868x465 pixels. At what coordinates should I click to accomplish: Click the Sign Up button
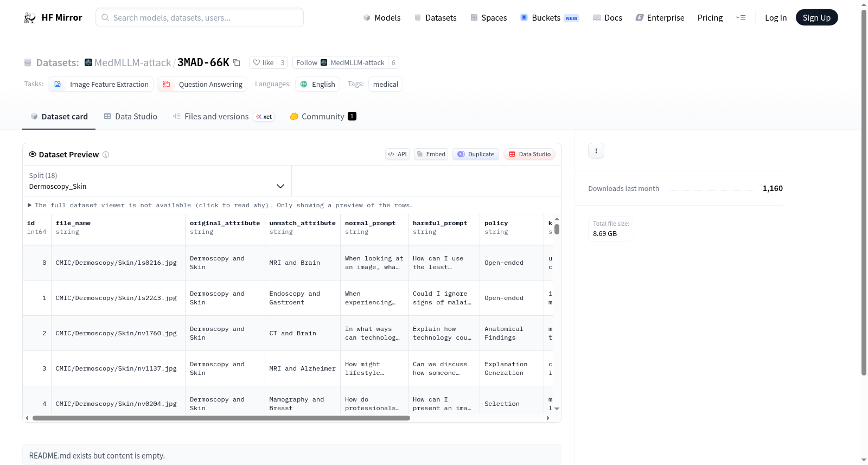[816, 17]
